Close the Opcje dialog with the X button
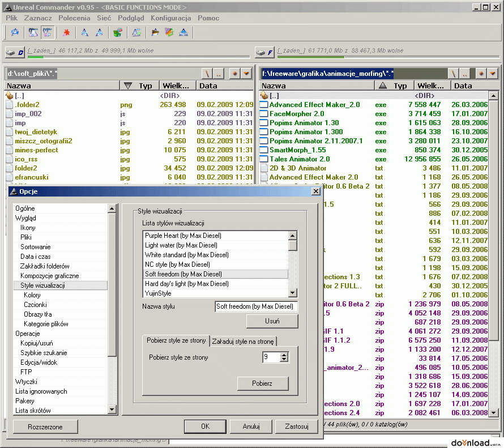 [316, 191]
